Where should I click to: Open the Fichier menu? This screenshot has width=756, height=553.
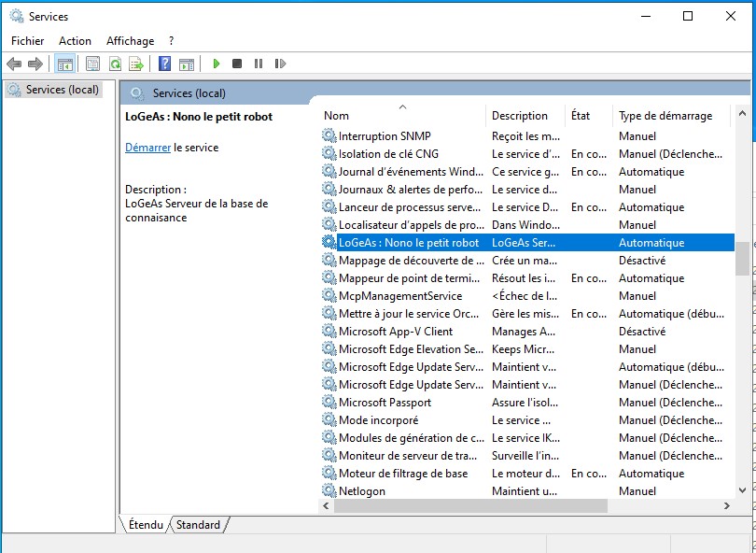[28, 41]
